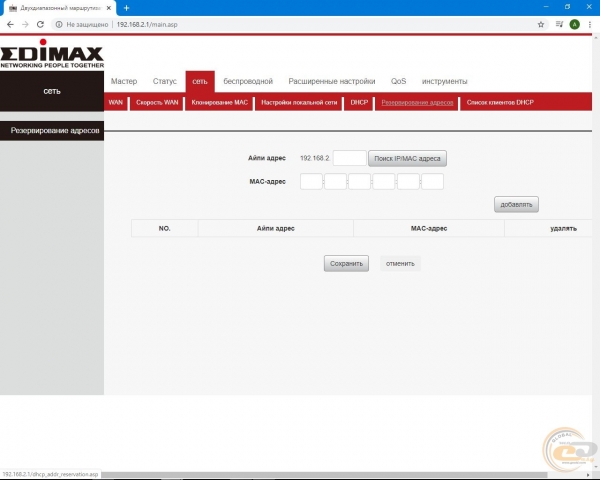600x480 pixels.
Task: Click the address bar URL
Action: tap(147, 24)
